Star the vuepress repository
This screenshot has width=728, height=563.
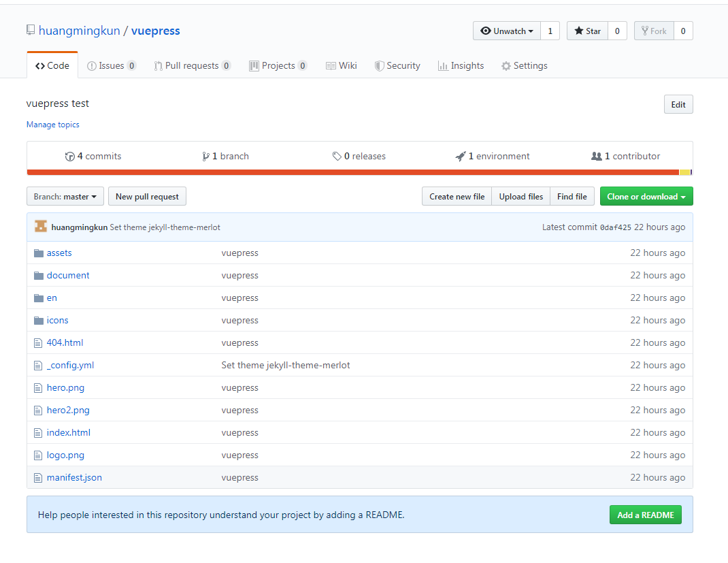point(587,31)
